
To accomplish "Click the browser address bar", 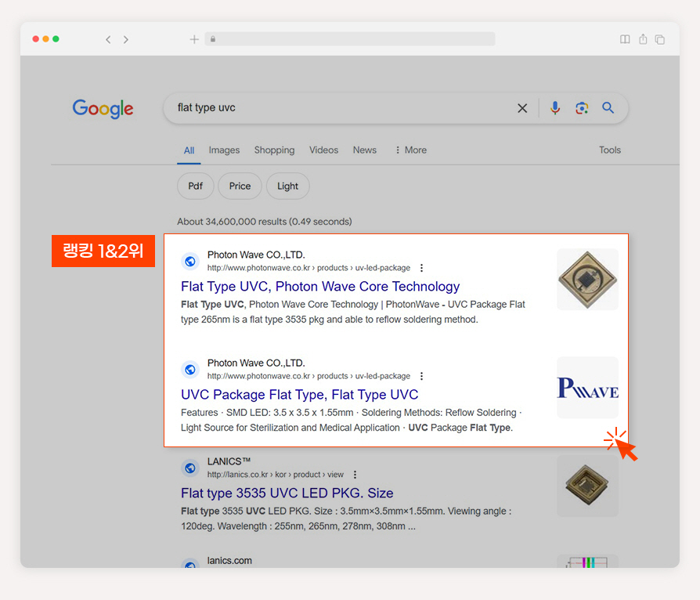I will (350, 39).
